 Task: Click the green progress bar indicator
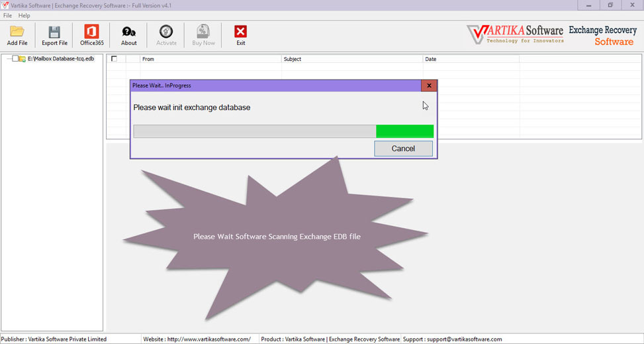pyautogui.click(x=404, y=131)
